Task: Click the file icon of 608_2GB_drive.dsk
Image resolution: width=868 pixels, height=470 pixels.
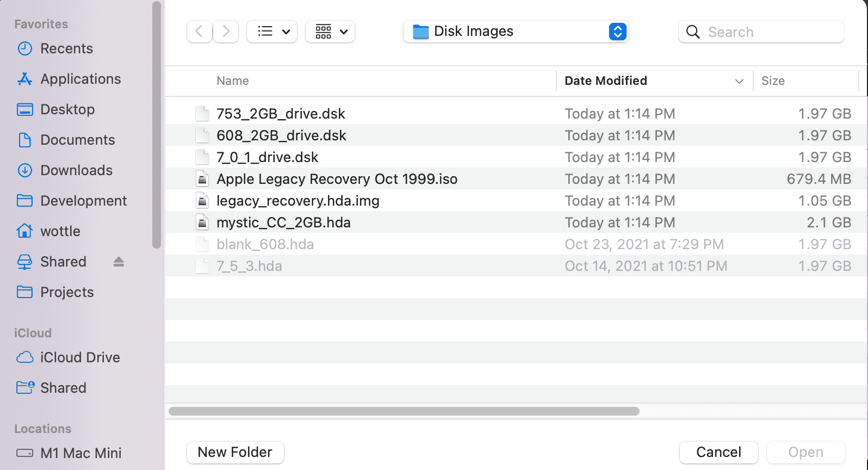Action: (x=202, y=135)
